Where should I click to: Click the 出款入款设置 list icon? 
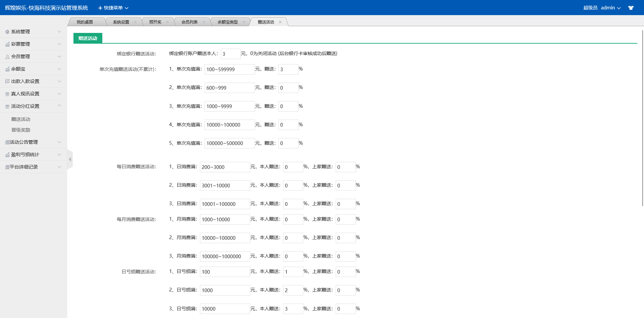click(x=7, y=81)
